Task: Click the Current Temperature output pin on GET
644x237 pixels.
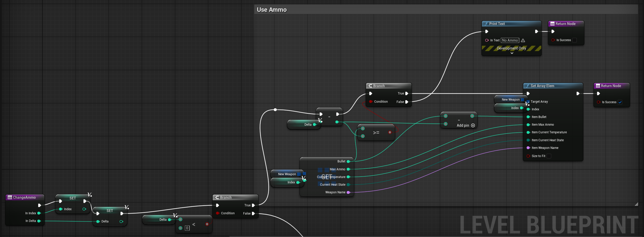Action: 348,177
